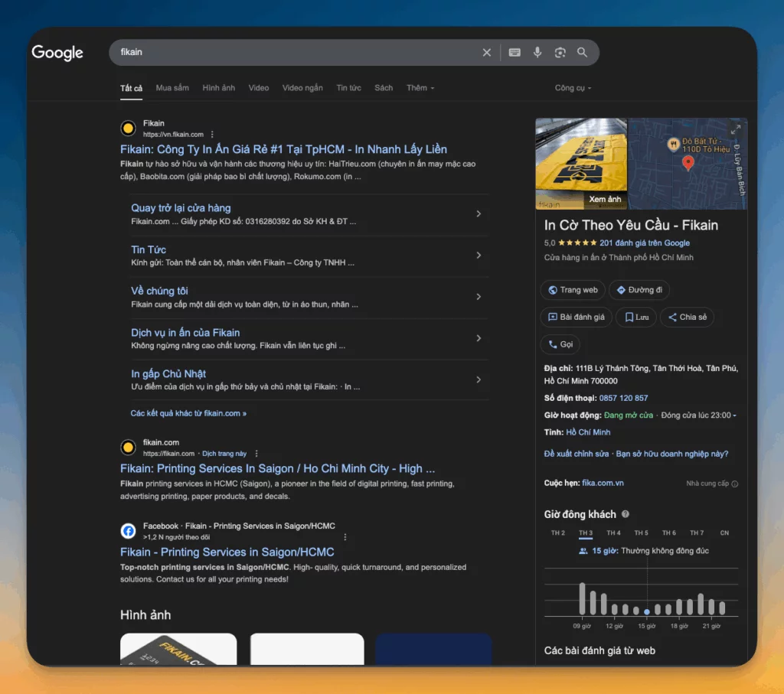Click the Trang web button
Viewport: 784px width, 694px height.
(x=573, y=290)
